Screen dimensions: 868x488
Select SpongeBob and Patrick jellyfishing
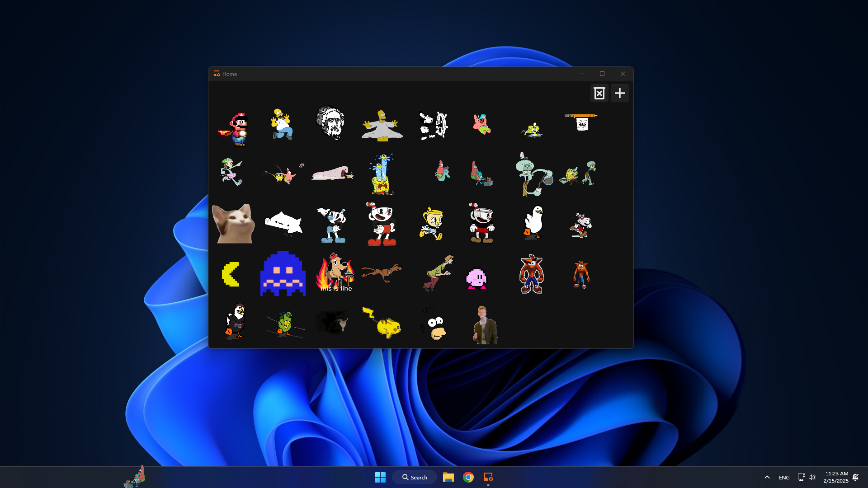pyautogui.click(x=284, y=174)
